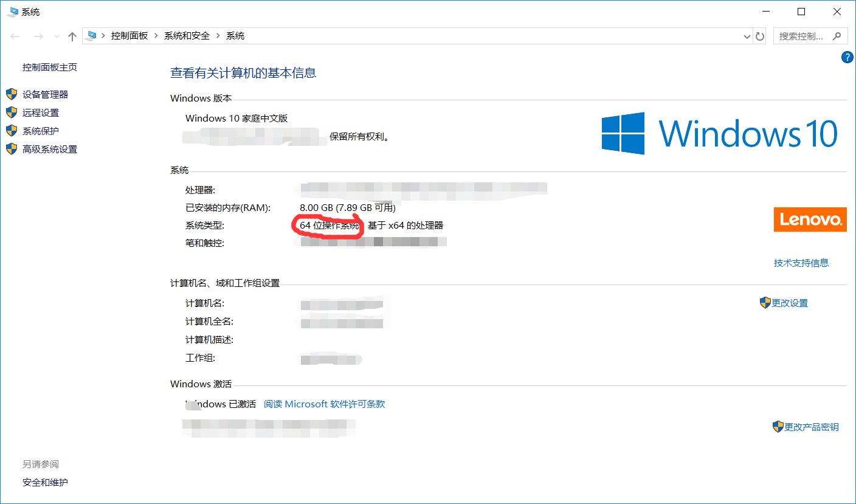Click 计算机全名 label
Viewport: 856px width, 504px height.
coord(209,321)
